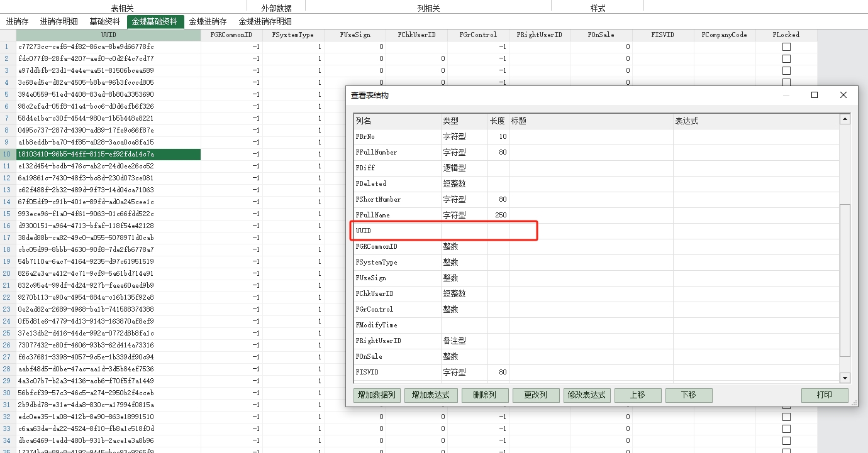This screenshot has width=868, height=453.
Task: Click the FSystemType column header in the grid
Action: pos(293,35)
